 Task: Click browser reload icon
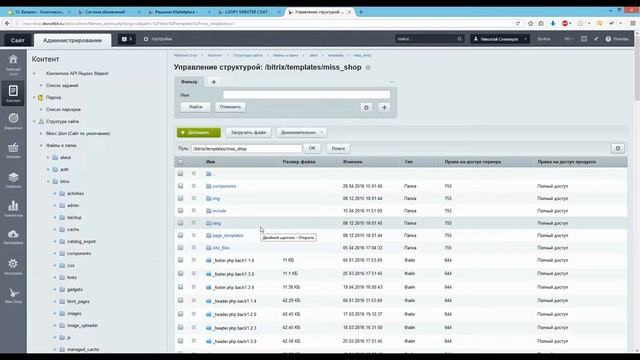(518, 23)
